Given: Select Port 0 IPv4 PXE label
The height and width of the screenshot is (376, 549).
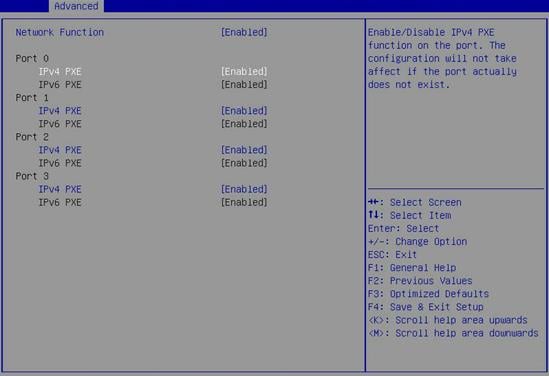Looking at the screenshot, I should pos(60,71).
